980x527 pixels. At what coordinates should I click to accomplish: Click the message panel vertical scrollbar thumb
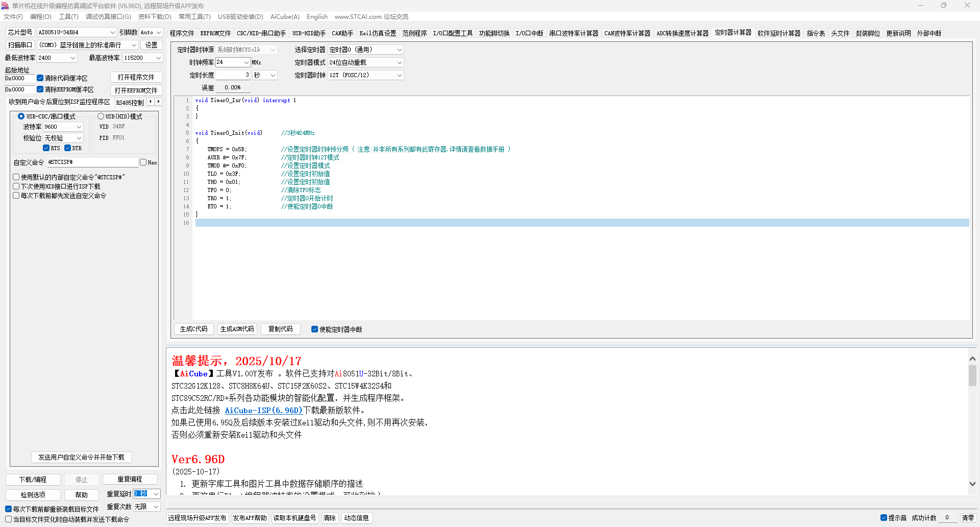click(x=972, y=376)
